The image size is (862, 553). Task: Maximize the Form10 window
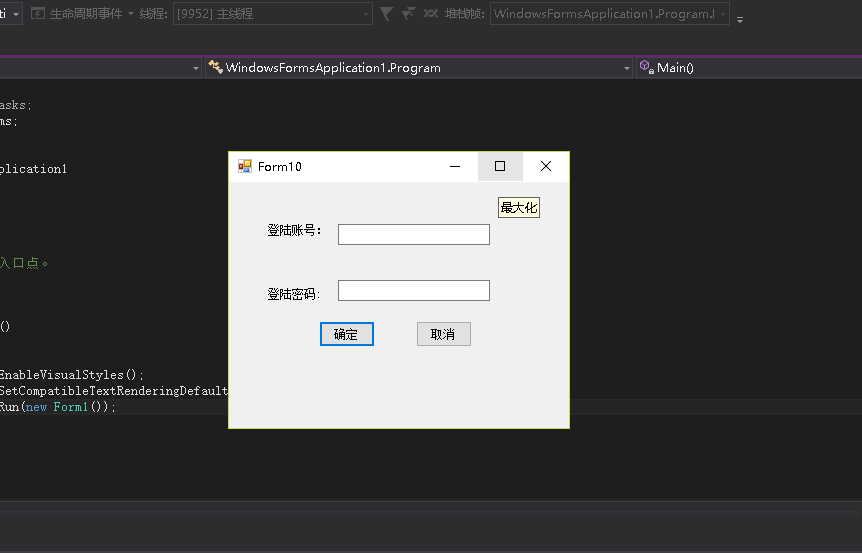tap(500, 166)
